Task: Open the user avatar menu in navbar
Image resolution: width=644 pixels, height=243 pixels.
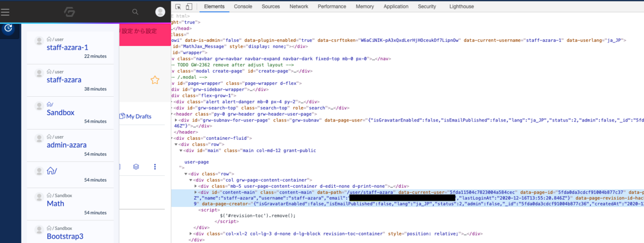Action: [x=160, y=11]
